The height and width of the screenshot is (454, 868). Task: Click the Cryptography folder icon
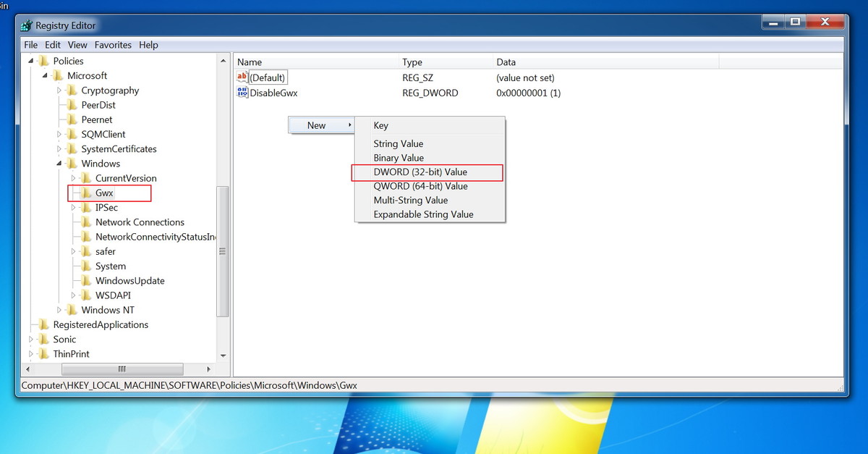click(72, 90)
